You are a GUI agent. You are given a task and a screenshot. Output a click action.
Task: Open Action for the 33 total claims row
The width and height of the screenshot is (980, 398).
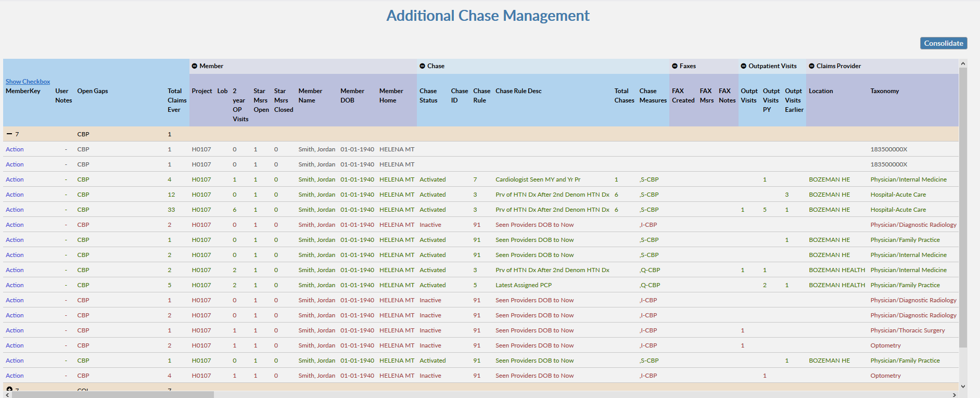click(x=15, y=210)
